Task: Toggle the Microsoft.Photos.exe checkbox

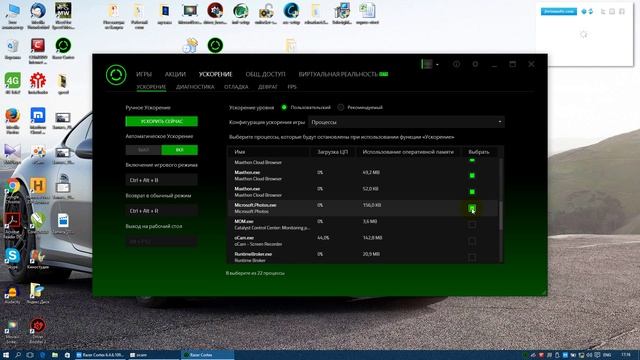Action: (472, 208)
